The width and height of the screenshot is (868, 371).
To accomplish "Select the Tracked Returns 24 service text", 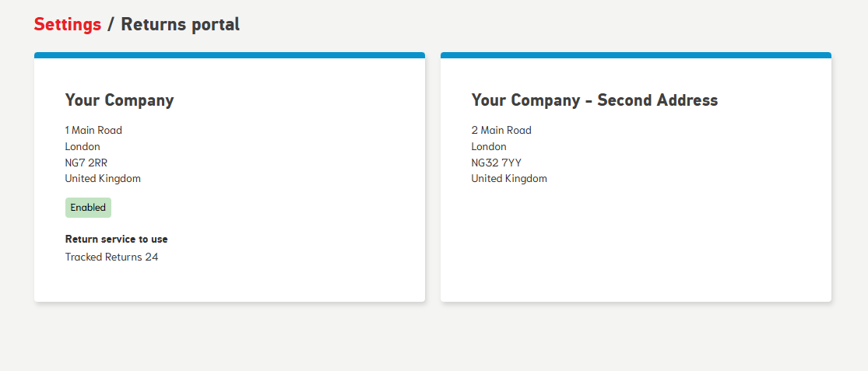I will click(111, 257).
